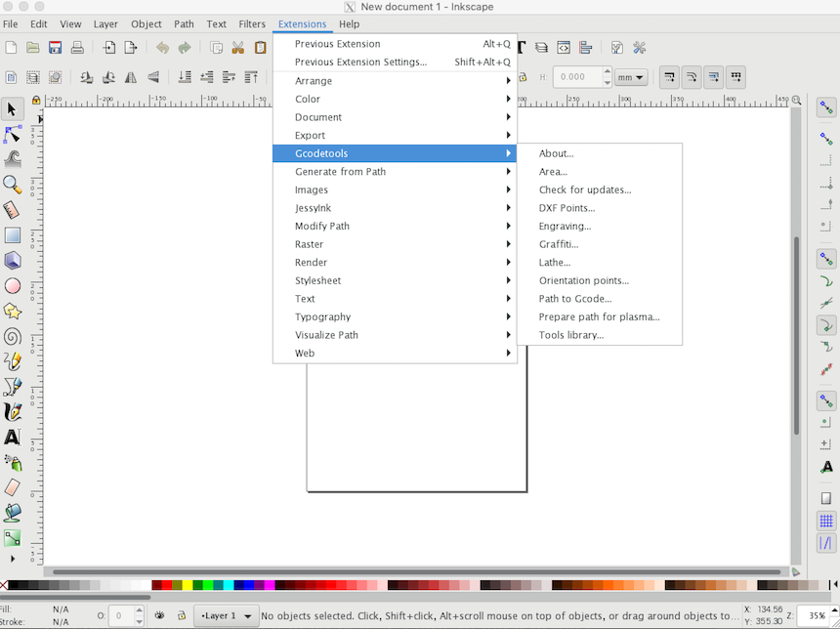This screenshot has width=840, height=629.
Task: Click the Cut scissors icon
Action: (x=238, y=48)
